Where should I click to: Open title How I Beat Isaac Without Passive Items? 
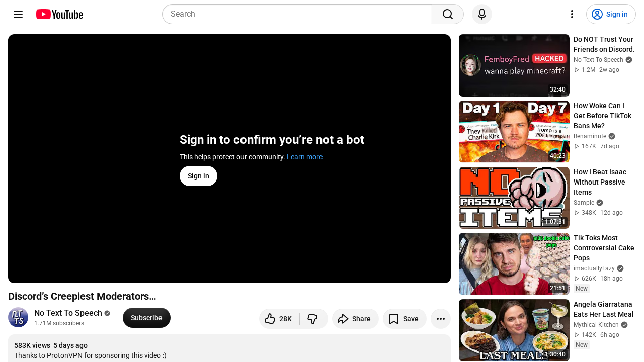pos(600,182)
